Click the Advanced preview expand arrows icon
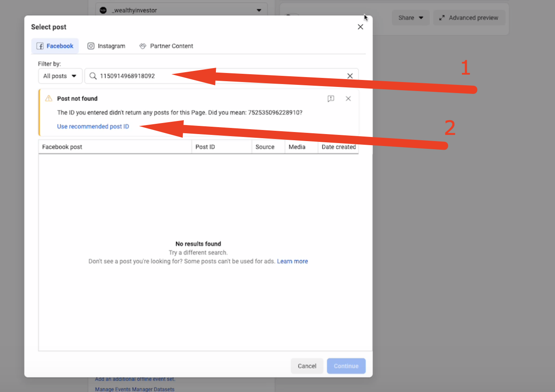Screen dimensions: 555x392 442,18
